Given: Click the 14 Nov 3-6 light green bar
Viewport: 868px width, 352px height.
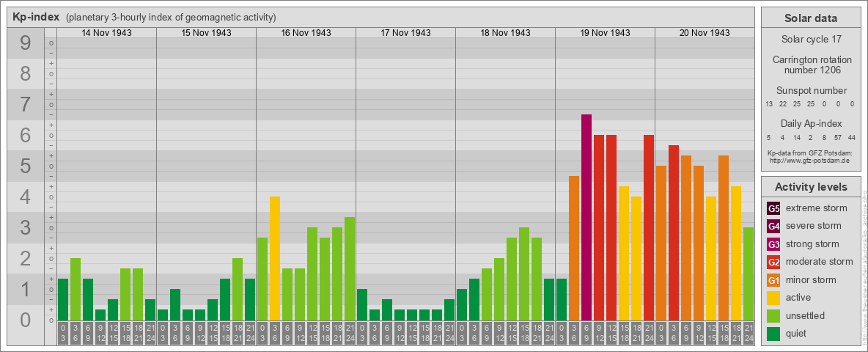Looking at the screenshot, I should click(x=76, y=290).
